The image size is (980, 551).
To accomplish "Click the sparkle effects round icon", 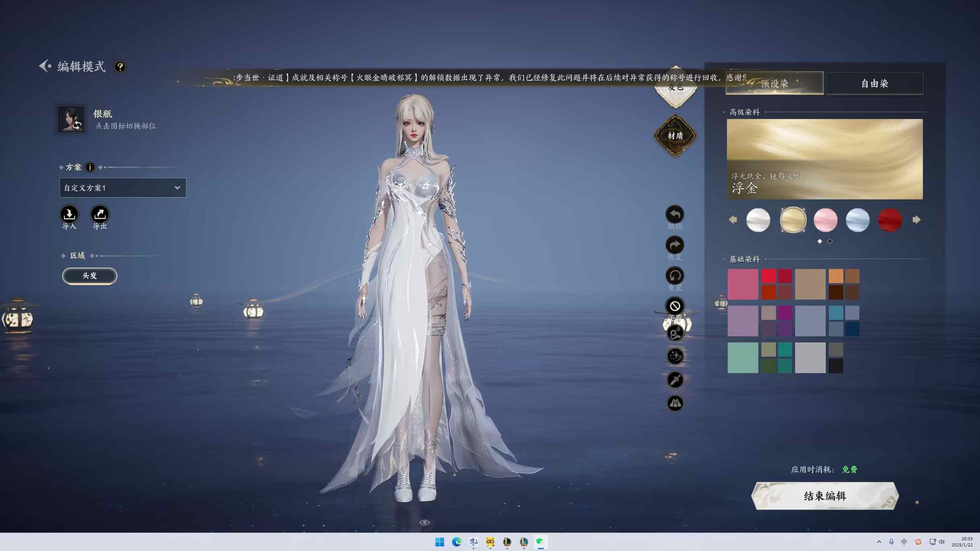I will coord(675,356).
